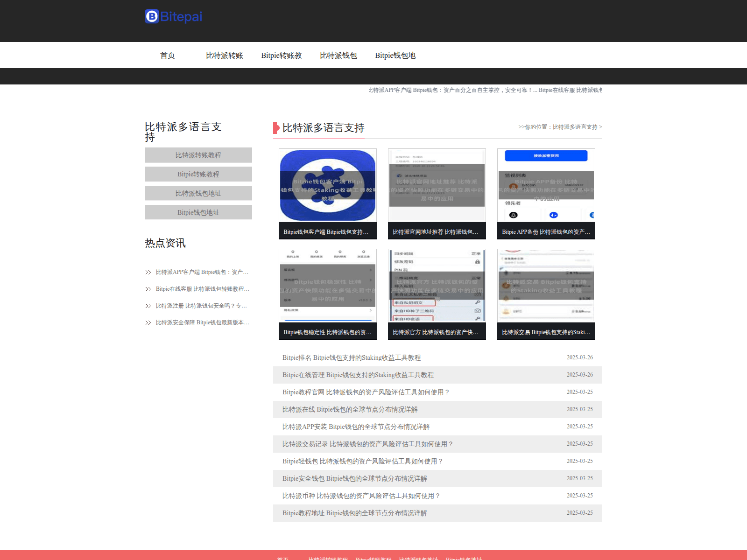Click caption Bitpie APP备份 比特派钱包的资产
747x560 pixels.
pos(546,232)
